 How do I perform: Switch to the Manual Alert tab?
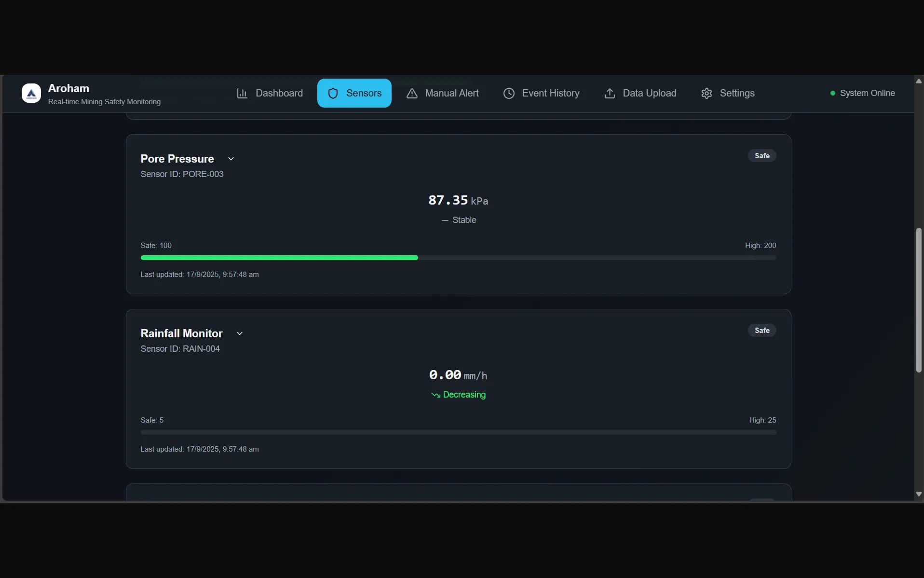[x=442, y=93]
